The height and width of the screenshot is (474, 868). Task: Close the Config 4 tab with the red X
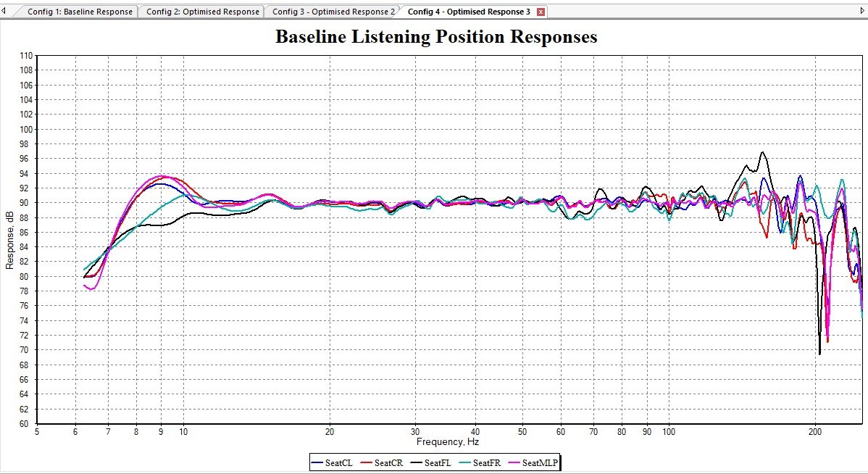[x=541, y=12]
